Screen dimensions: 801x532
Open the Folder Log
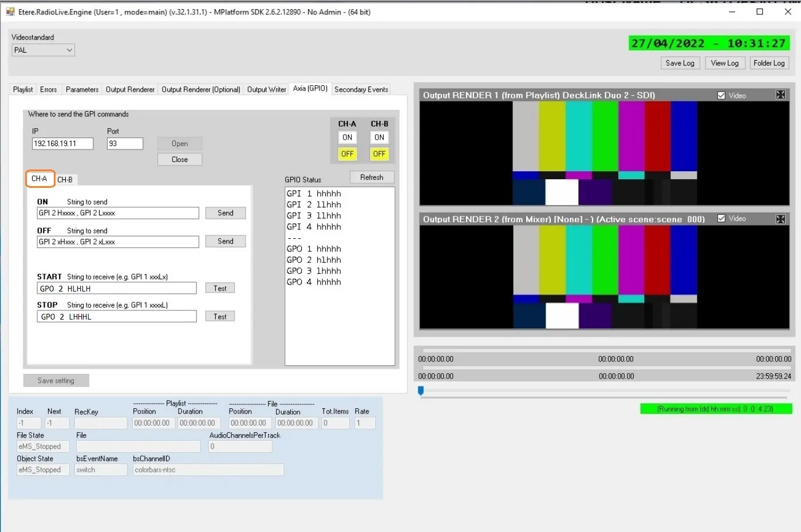[768, 63]
